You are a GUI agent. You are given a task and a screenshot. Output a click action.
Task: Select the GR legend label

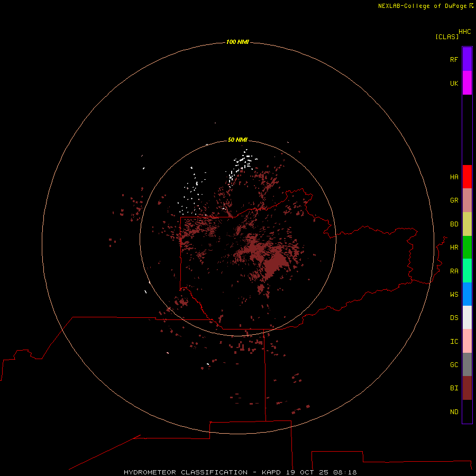tap(454, 200)
